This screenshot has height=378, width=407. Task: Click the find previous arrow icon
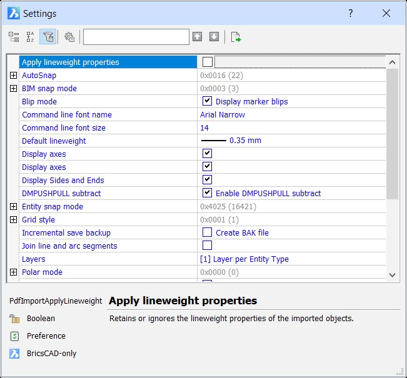pyautogui.click(x=197, y=36)
